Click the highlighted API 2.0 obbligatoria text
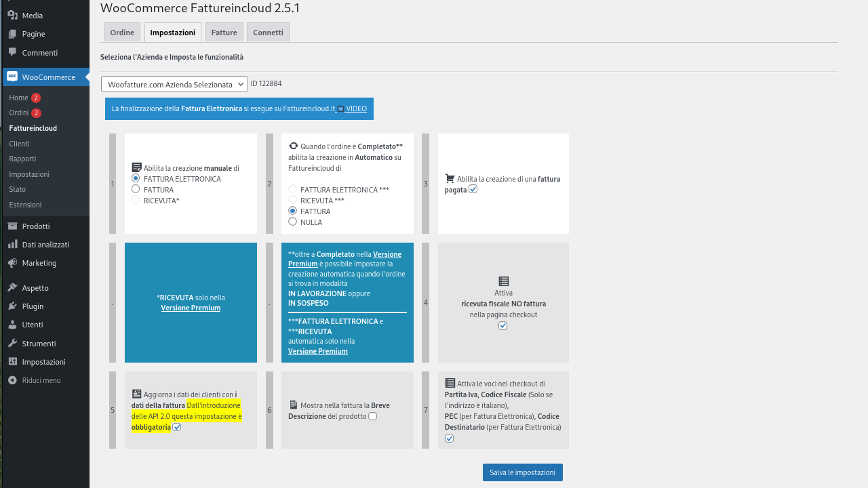This screenshot has width=868, height=488. 186,416
